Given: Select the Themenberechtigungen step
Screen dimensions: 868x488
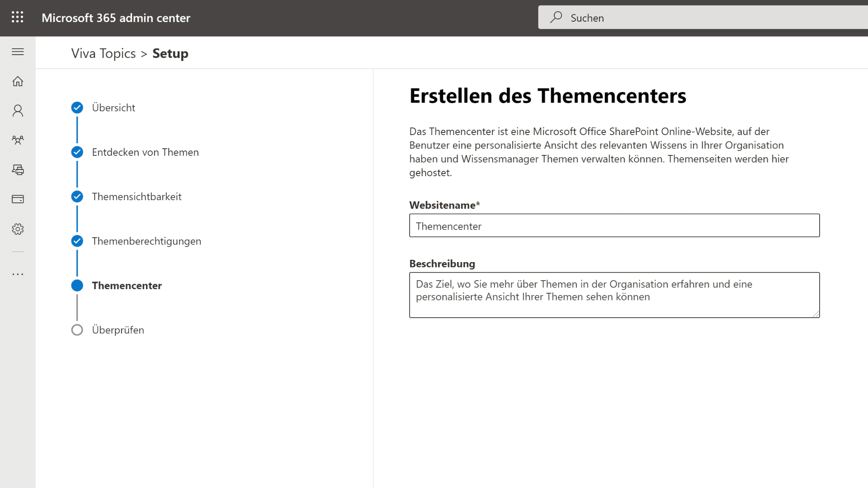Looking at the screenshot, I should coord(146,241).
